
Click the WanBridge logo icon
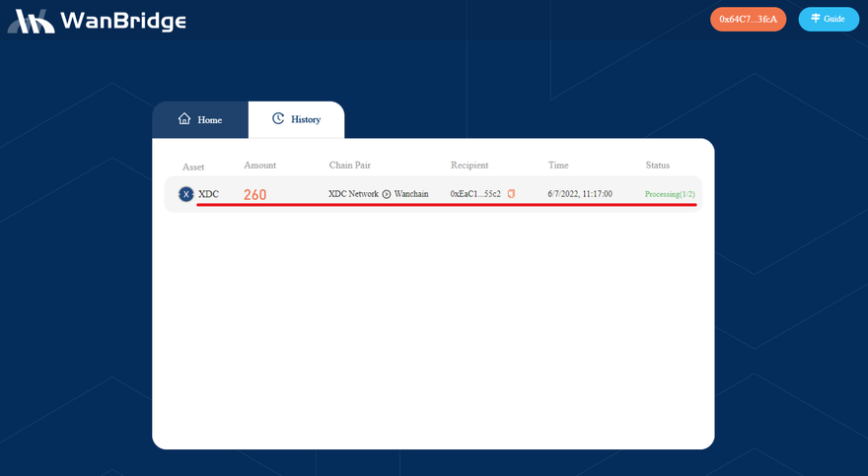click(x=32, y=21)
